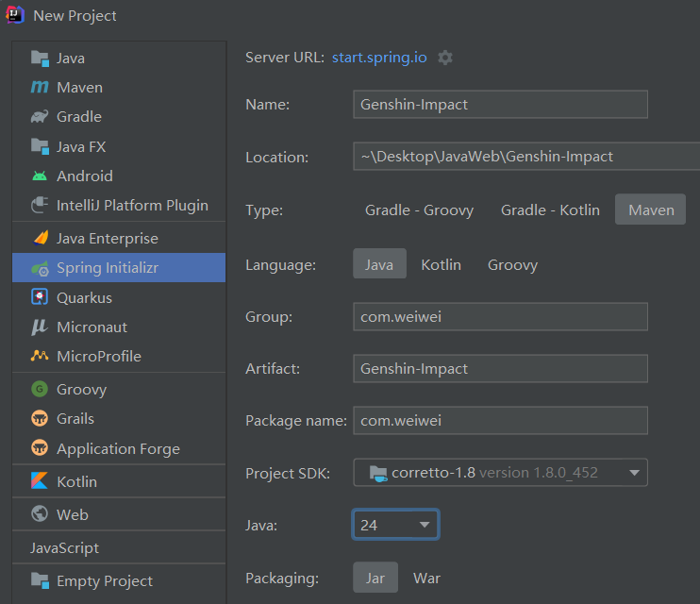This screenshot has height=604, width=700.
Task: Select the Grails icon entry
Action: point(40,419)
